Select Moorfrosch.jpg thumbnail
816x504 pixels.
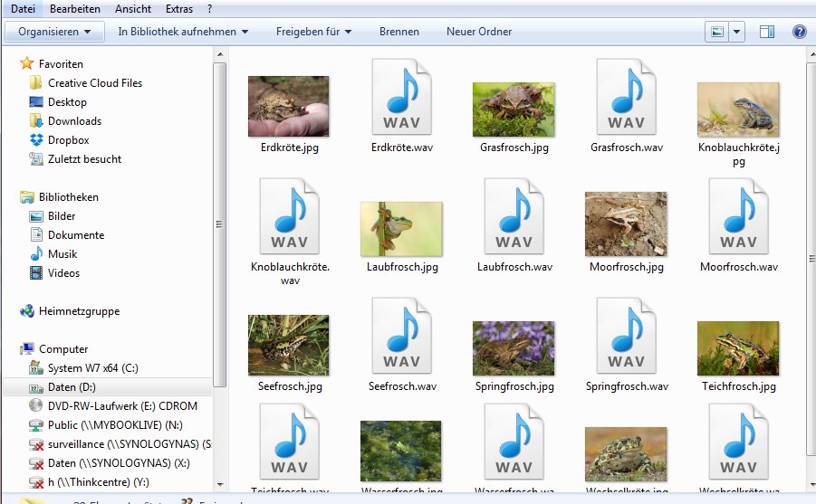pos(626,224)
